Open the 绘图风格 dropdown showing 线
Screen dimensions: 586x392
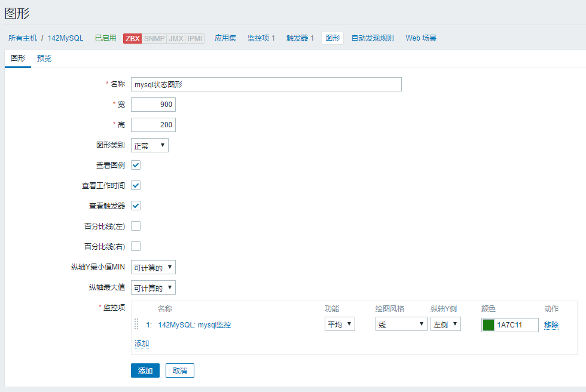coord(401,324)
